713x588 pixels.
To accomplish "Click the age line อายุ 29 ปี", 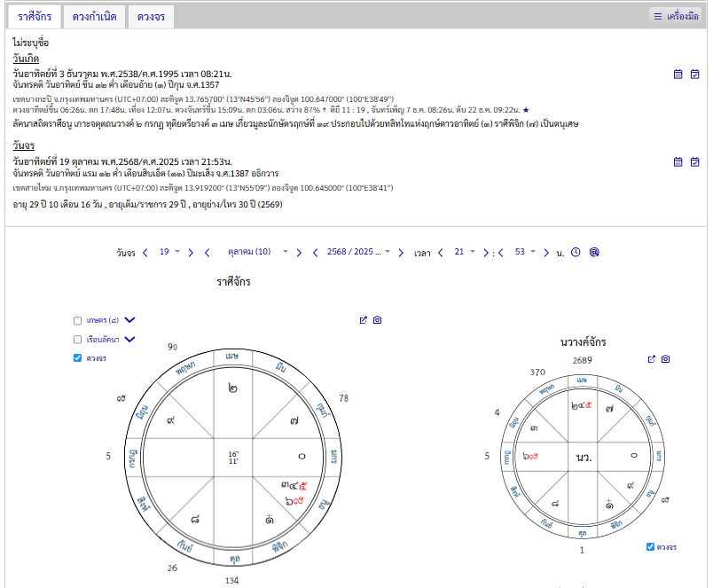I will (x=147, y=205).
